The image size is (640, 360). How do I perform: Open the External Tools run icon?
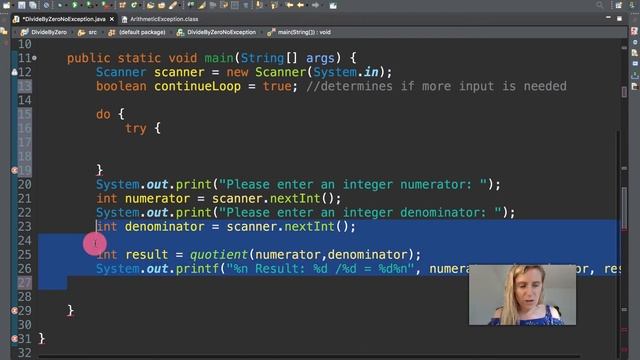104,5
